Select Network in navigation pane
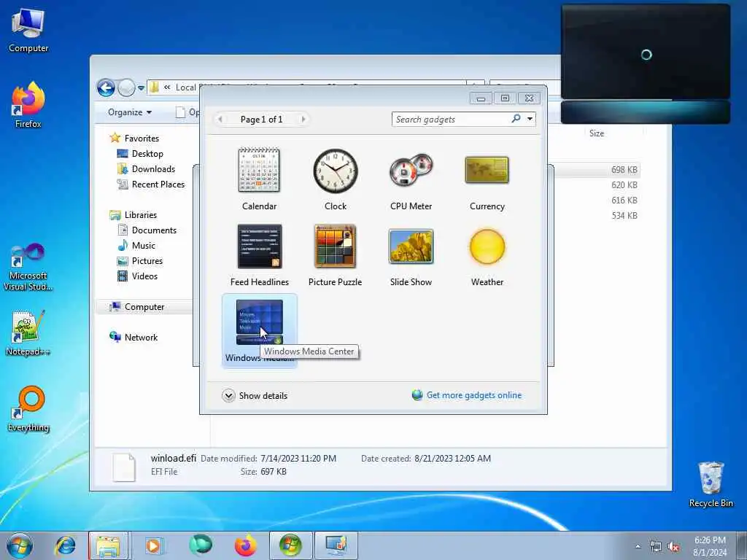 tap(141, 338)
